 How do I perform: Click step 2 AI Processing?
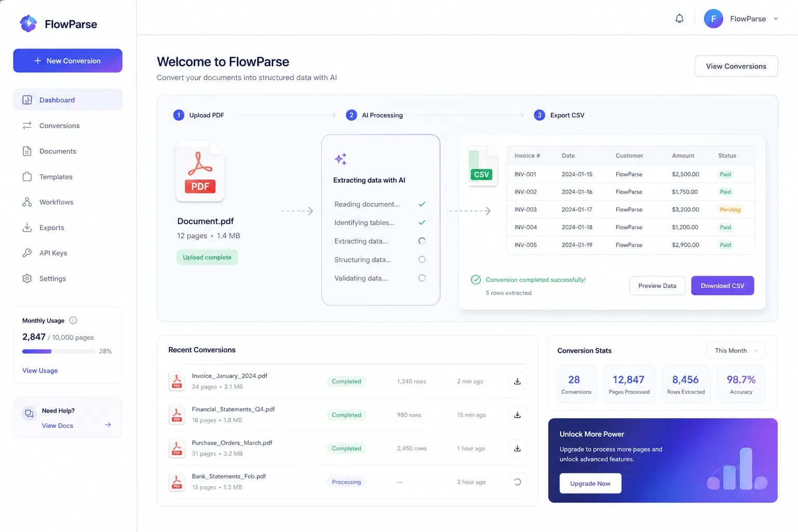coord(374,115)
